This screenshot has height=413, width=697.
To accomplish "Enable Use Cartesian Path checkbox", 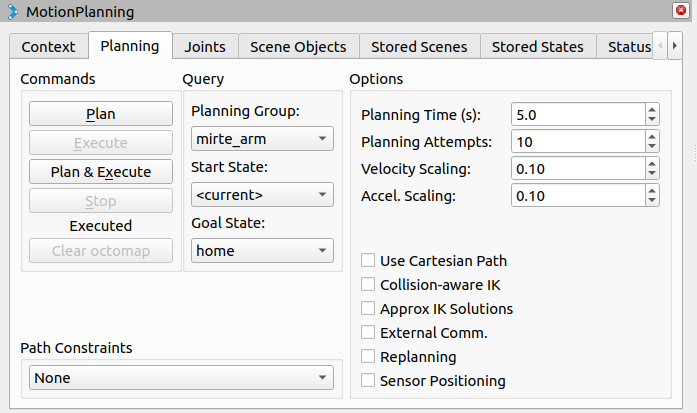I will 368,261.
